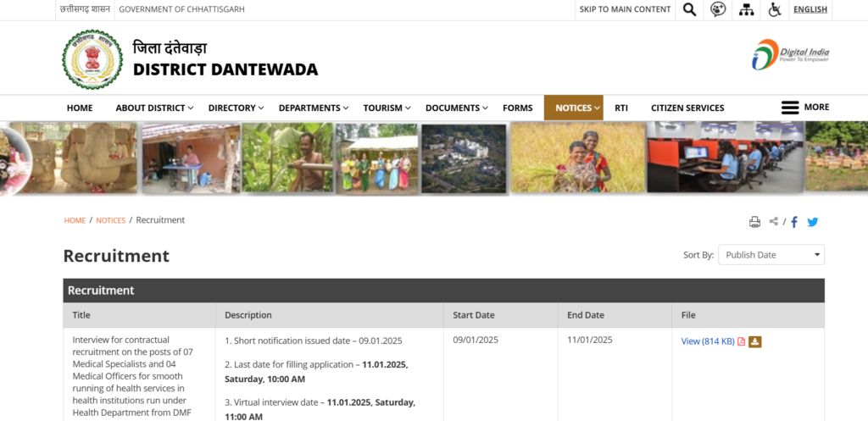Click the dark Recruitment table caption bar
Screen dimensions: 868x421
point(443,291)
